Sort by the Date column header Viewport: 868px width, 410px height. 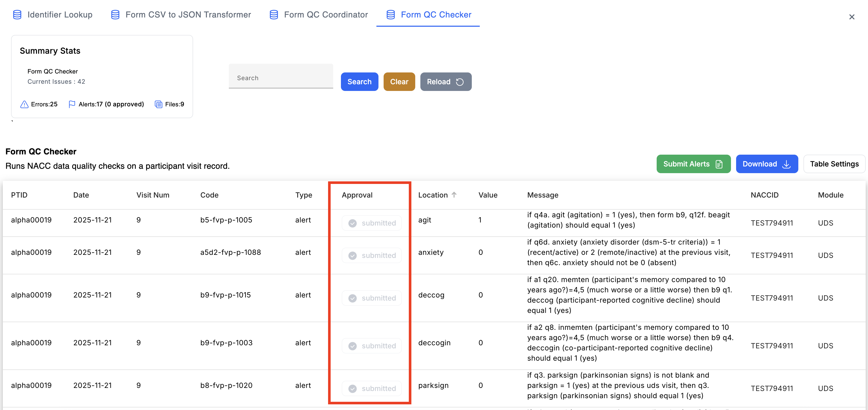coord(81,195)
